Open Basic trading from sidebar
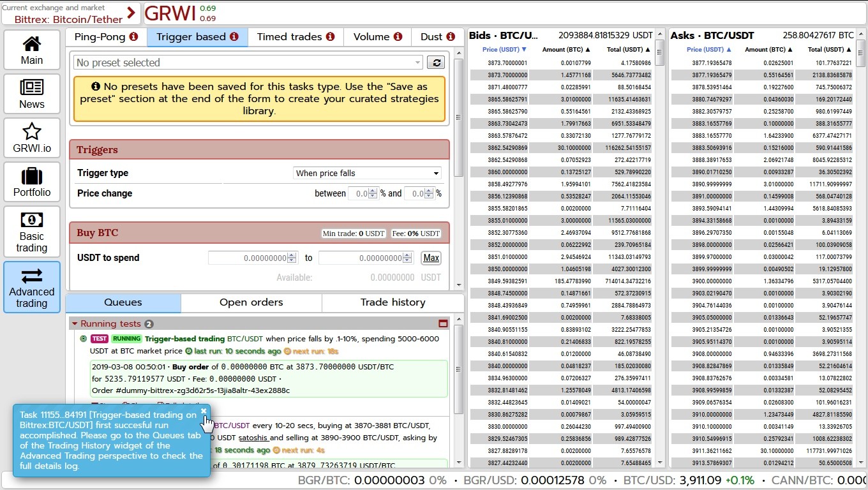Screen dimensions: 868x490 click(x=32, y=232)
